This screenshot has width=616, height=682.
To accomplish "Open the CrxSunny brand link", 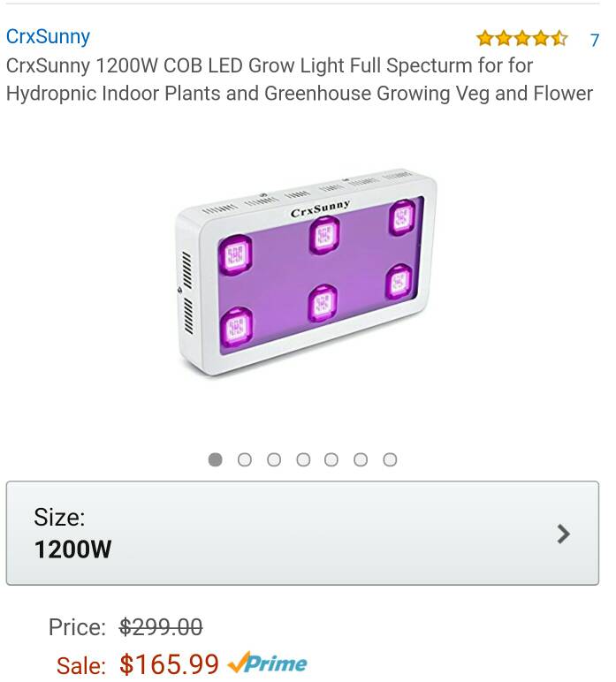I will tap(48, 36).
